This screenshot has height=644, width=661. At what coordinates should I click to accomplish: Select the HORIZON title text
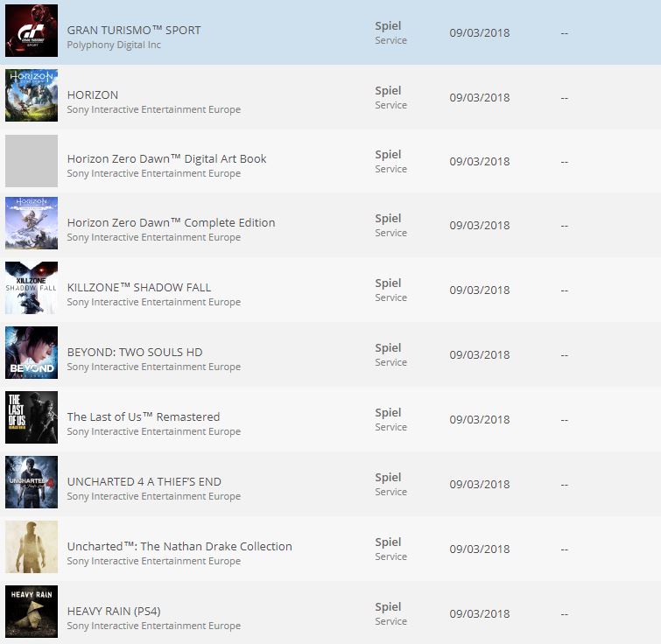coord(92,95)
